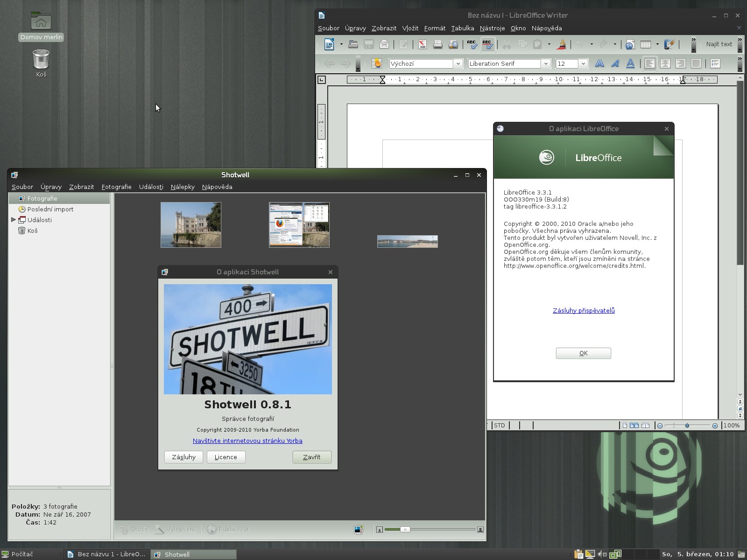Click the Print document icon in Writer

437,44
